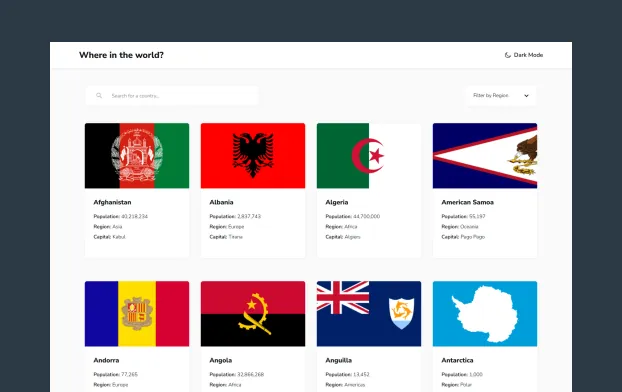
Task: Click the search magnifier icon
Action: (99, 96)
